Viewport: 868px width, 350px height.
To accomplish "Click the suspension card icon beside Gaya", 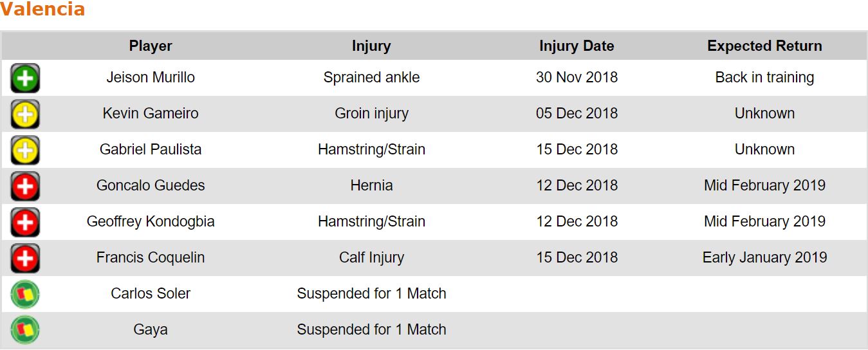I will (x=25, y=330).
